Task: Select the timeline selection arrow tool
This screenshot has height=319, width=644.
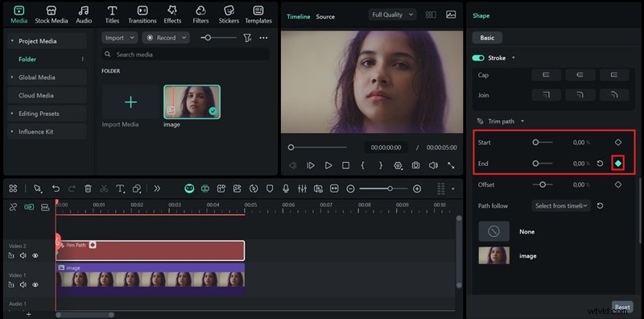Action: coord(38,188)
